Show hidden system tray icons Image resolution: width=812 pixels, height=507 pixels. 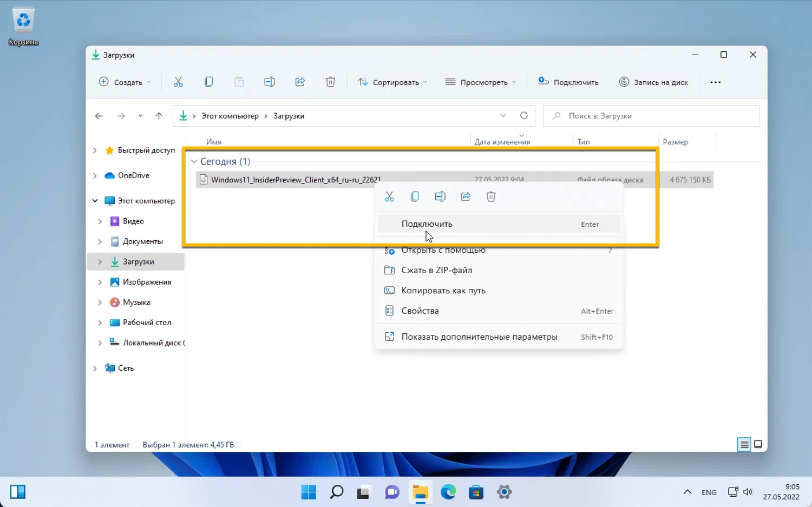(x=687, y=492)
